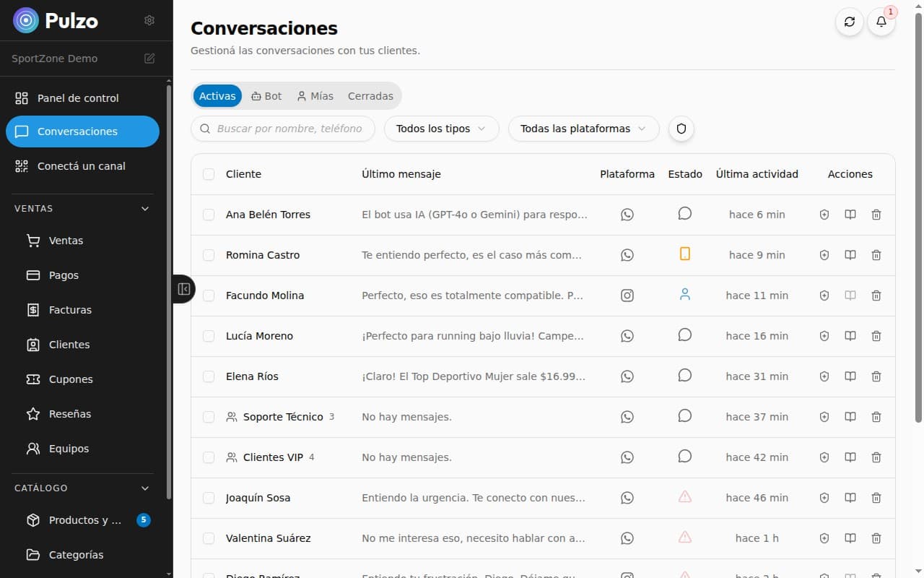Delete Ana Belén Torres's conversation
This screenshot has width=924, height=578.
pos(876,215)
